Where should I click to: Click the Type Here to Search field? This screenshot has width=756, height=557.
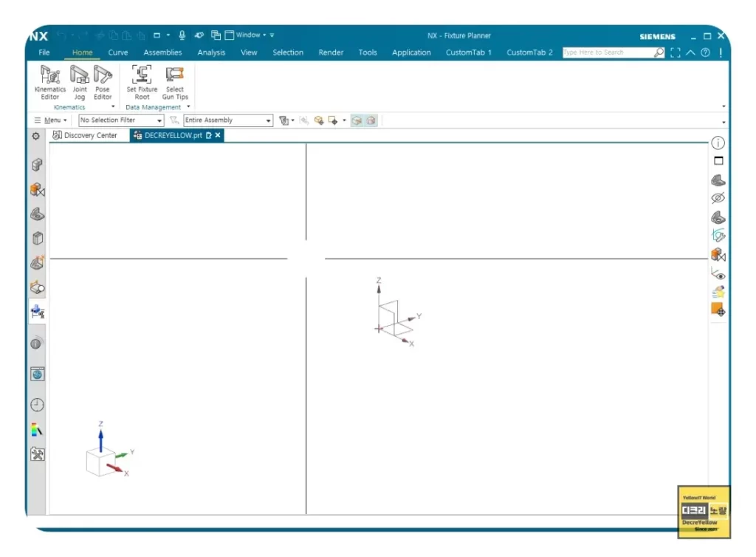(x=608, y=52)
